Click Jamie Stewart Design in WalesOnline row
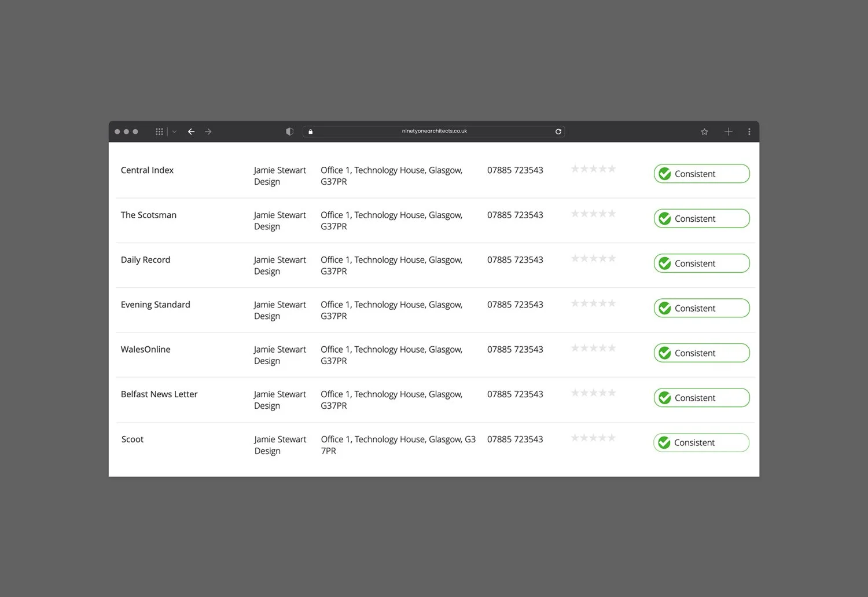Screen dimensions: 868x597 [x=279, y=355]
